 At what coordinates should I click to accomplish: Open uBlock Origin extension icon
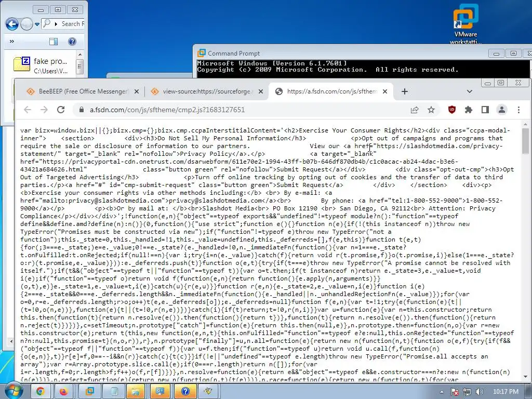tap(452, 110)
